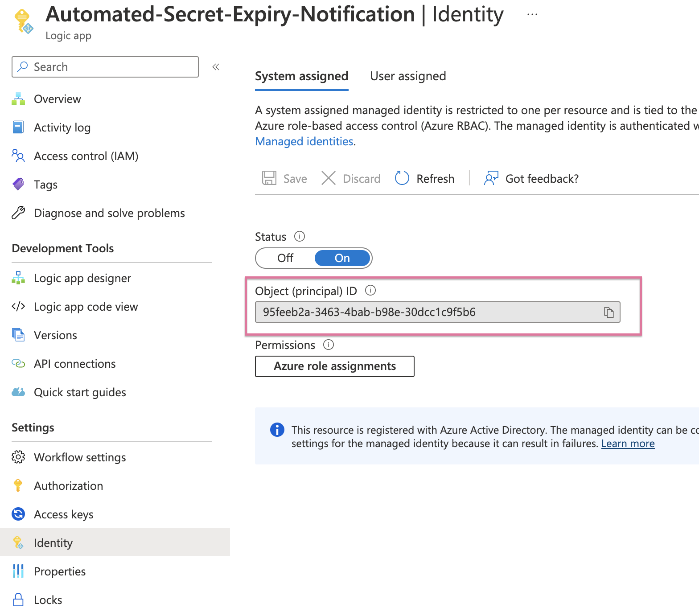Copy the Object ID to clipboard

click(609, 312)
